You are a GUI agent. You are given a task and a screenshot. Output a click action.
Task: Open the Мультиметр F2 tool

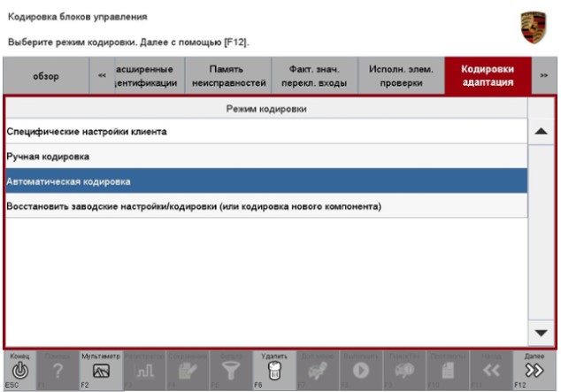(x=101, y=371)
